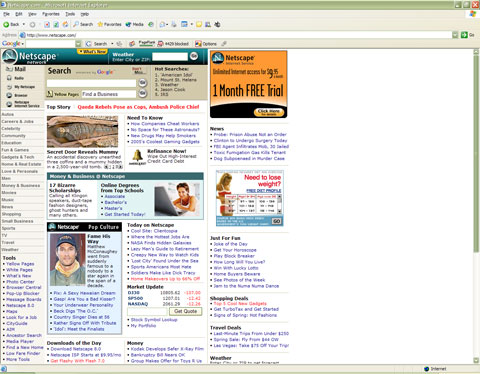Click the Refresh page icon
The width and height of the screenshot is (480, 374).
click(x=56, y=24)
